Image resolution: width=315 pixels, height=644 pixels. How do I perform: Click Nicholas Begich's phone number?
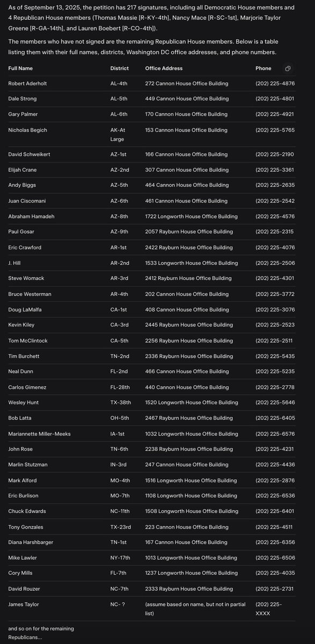275,130
